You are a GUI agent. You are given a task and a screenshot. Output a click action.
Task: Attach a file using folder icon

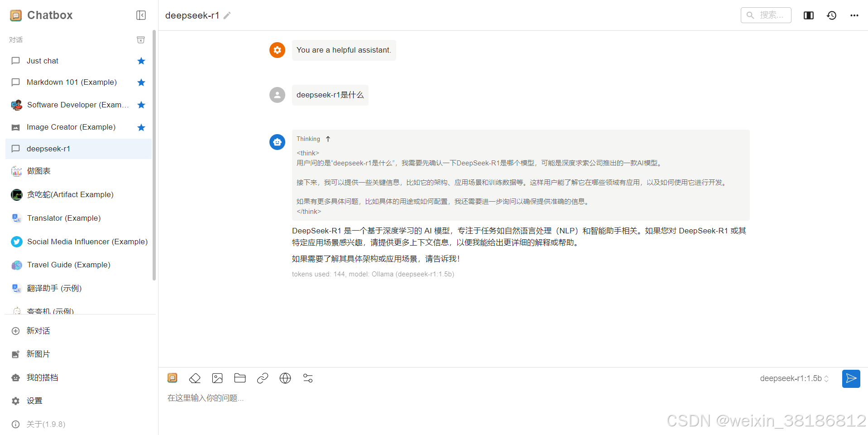240,378
